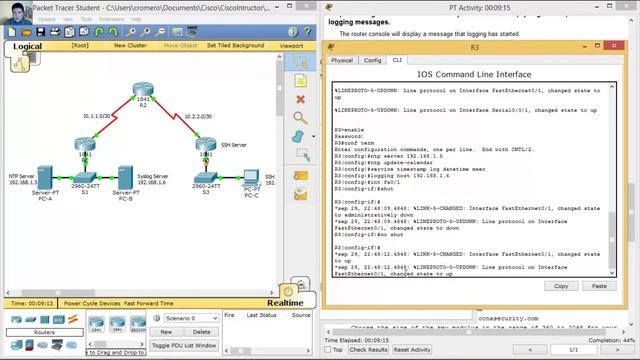Expand the drawing tool dropdown arrow
This screenshot has height=360, width=640.
[313, 136]
